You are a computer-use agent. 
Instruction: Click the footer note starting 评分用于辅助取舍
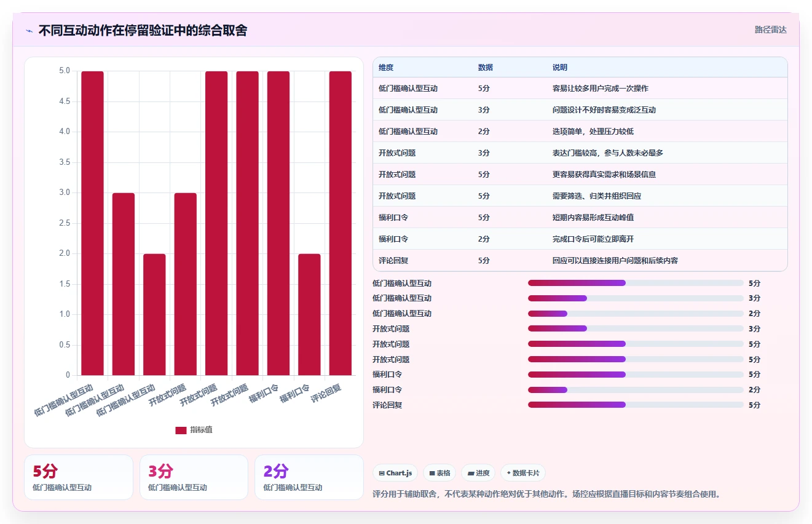546,494
